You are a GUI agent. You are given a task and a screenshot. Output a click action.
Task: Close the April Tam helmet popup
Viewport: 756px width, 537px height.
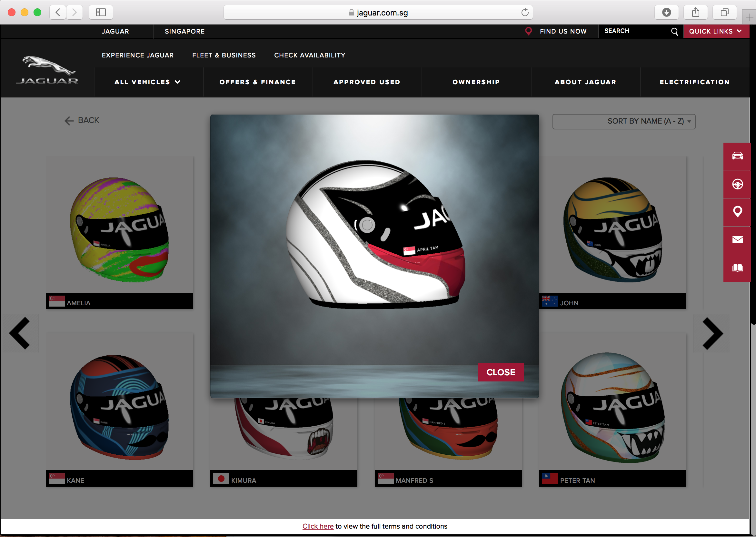501,372
